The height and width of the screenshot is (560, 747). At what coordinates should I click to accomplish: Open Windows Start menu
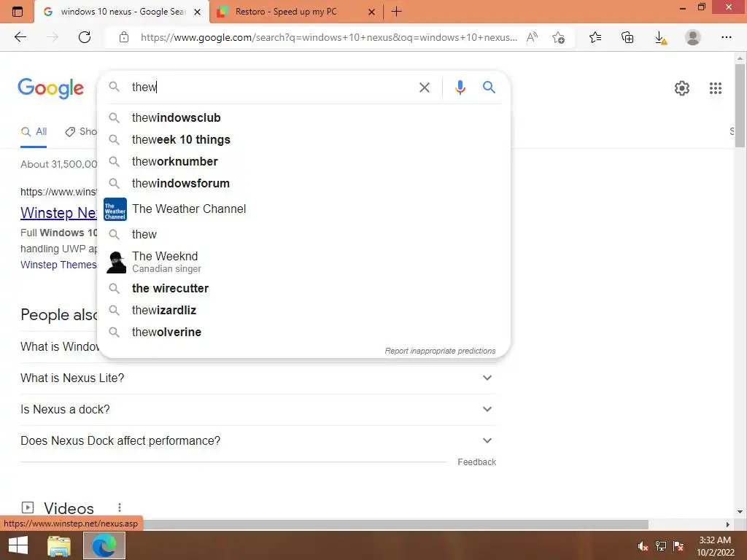click(x=18, y=545)
